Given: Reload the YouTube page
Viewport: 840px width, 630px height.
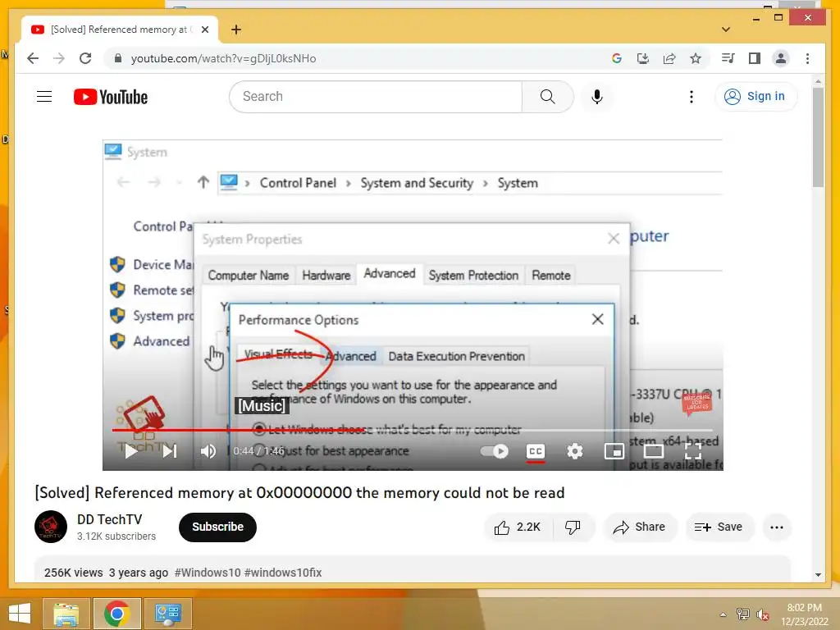Looking at the screenshot, I should point(85,58).
